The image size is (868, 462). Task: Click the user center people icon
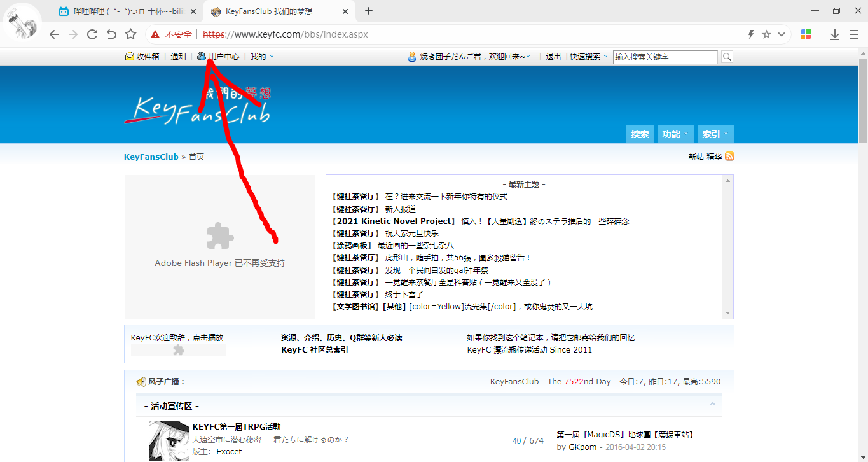(x=202, y=56)
